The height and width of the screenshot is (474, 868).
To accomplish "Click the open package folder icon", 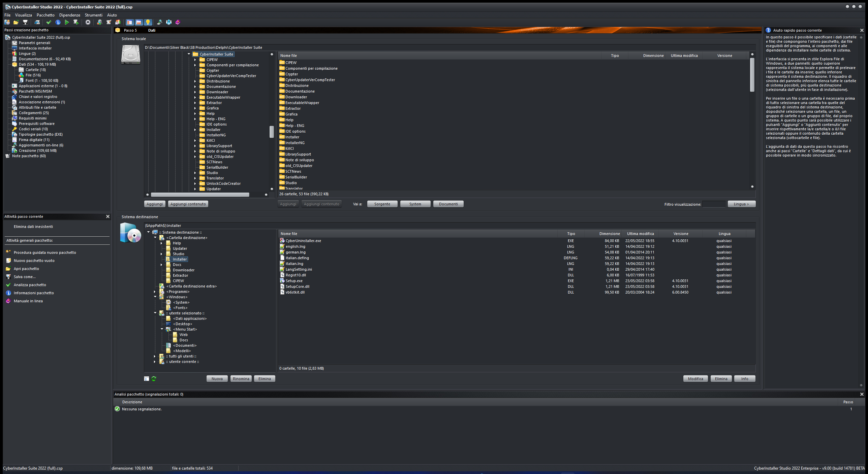I will (x=16, y=22).
